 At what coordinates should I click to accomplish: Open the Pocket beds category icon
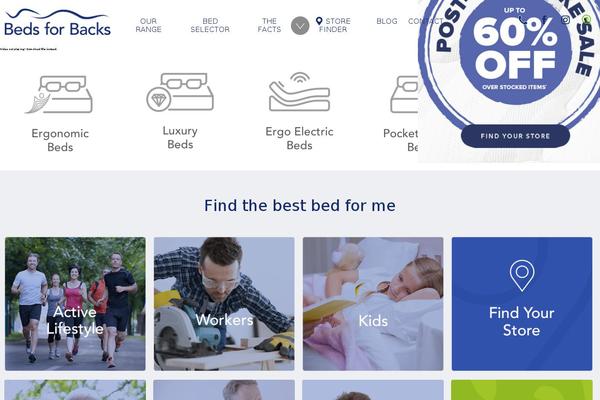click(404, 95)
